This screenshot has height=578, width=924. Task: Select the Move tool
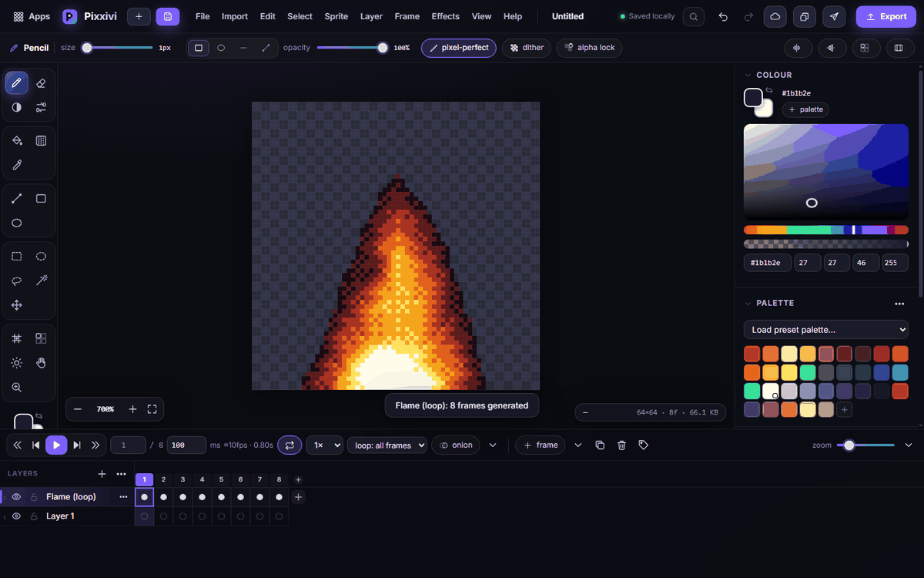click(x=17, y=305)
